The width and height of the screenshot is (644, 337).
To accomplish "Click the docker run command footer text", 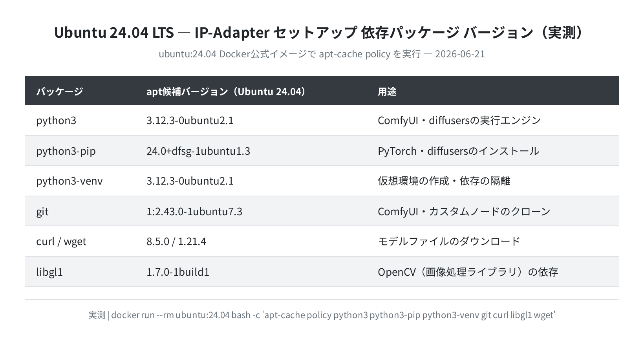I will tap(322, 315).
